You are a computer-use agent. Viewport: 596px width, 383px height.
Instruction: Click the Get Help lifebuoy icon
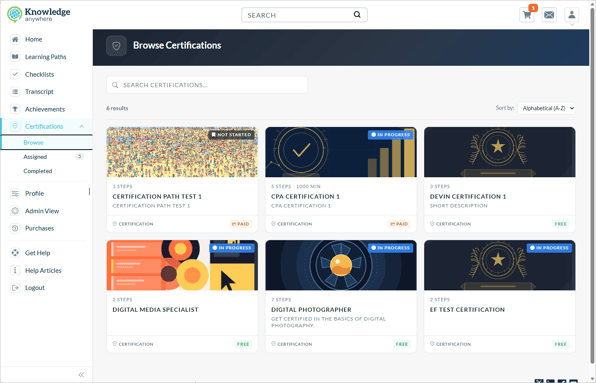pyautogui.click(x=15, y=253)
